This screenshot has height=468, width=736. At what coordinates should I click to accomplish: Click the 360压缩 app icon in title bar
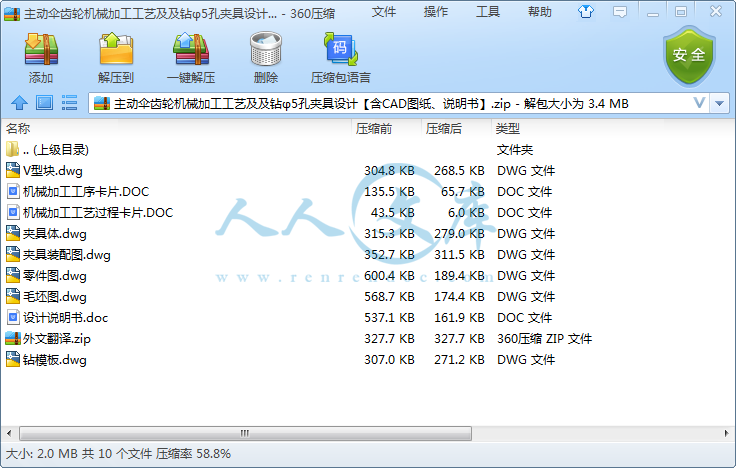point(12,14)
